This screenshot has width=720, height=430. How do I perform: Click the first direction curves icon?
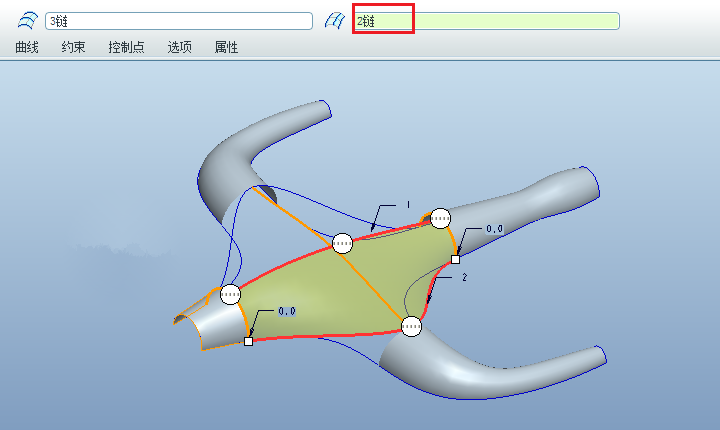pyautogui.click(x=28, y=21)
